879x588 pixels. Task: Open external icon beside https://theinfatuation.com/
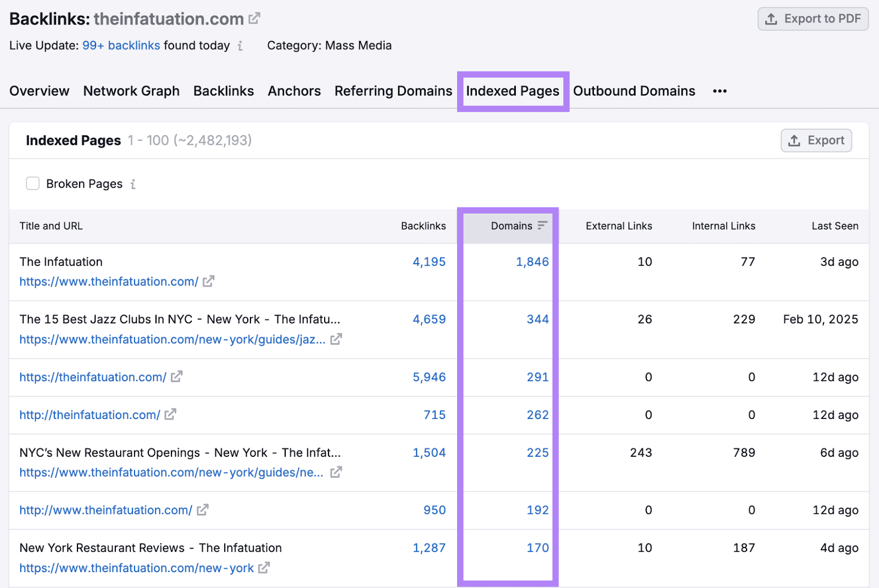(x=176, y=377)
